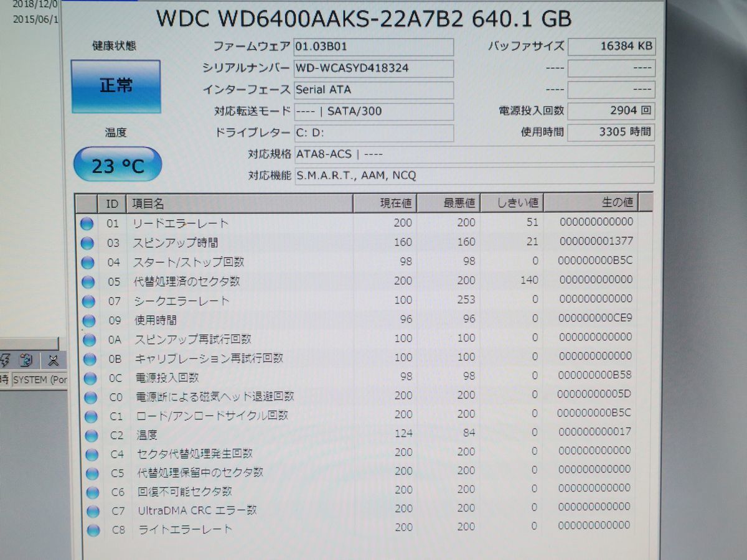Viewport: 747px width, 560px height.
Task: Click current value 124 in 温度 row
Action: point(403,432)
